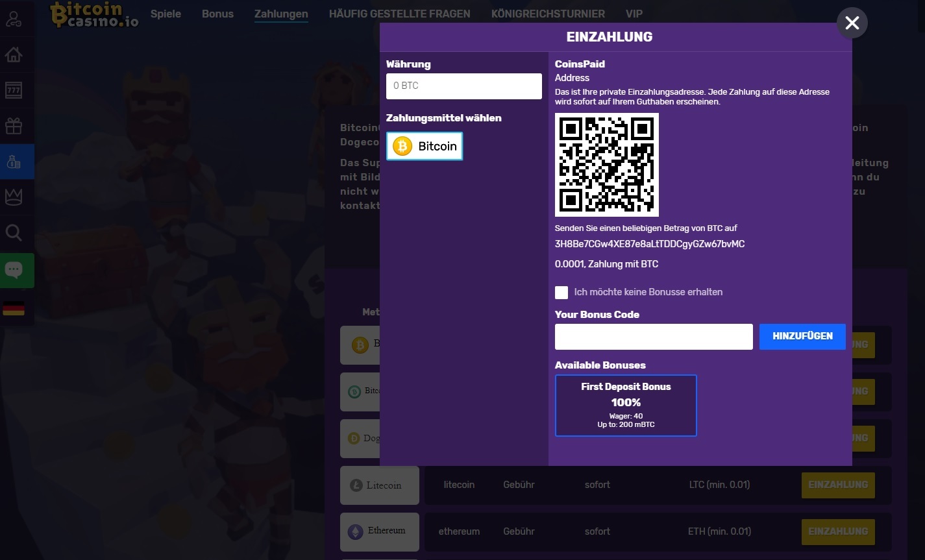Click the CoinsPaid heading
This screenshot has width=925, height=560.
coord(580,64)
